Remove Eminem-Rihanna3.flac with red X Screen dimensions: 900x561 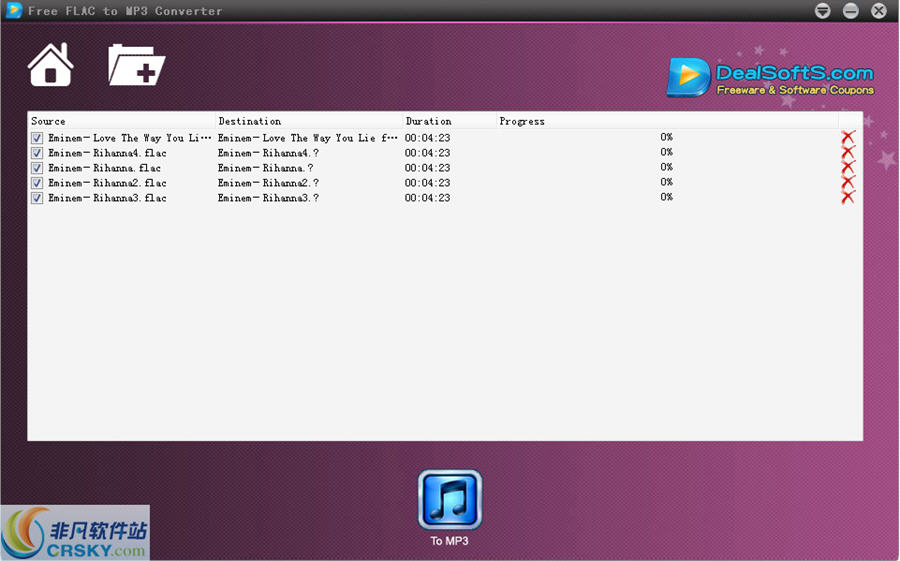[848, 197]
